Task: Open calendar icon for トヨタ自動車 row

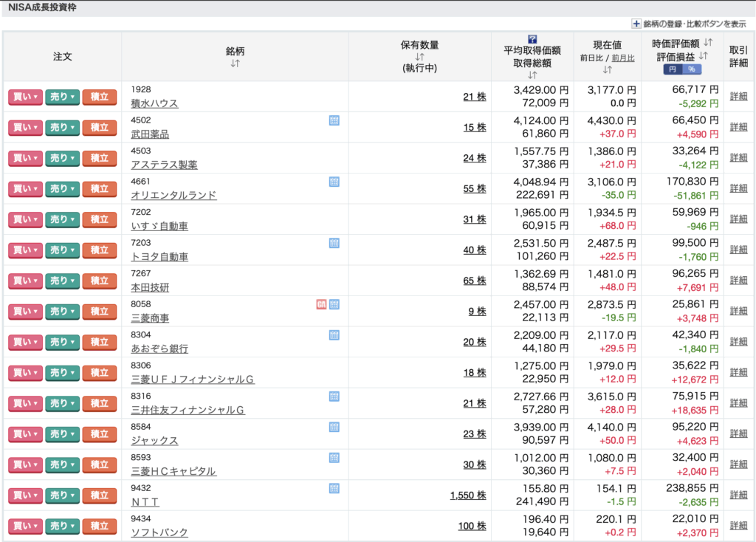Action: click(x=334, y=243)
